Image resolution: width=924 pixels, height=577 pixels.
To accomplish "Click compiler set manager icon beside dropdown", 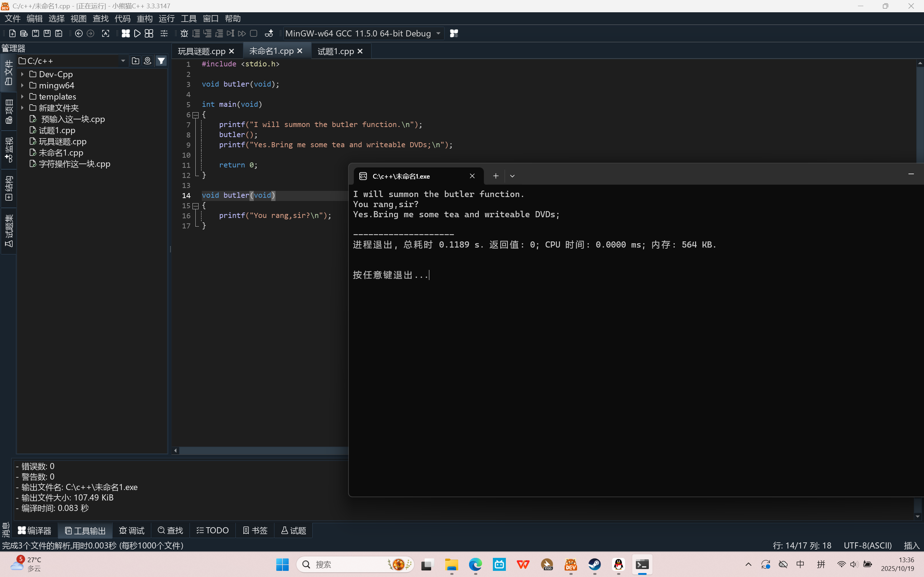I will click(454, 34).
